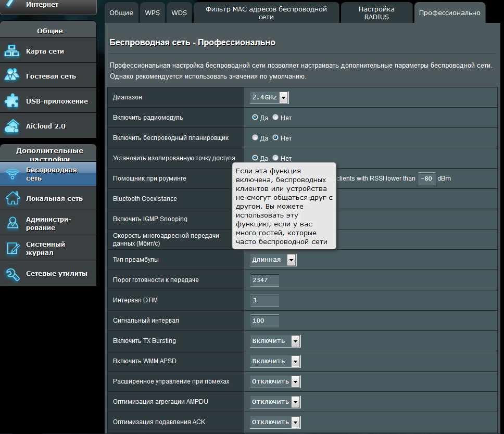Screen dimensions: 504x434
Task: Open the USB-приложение puzzle piece icon
Action: coord(12,100)
